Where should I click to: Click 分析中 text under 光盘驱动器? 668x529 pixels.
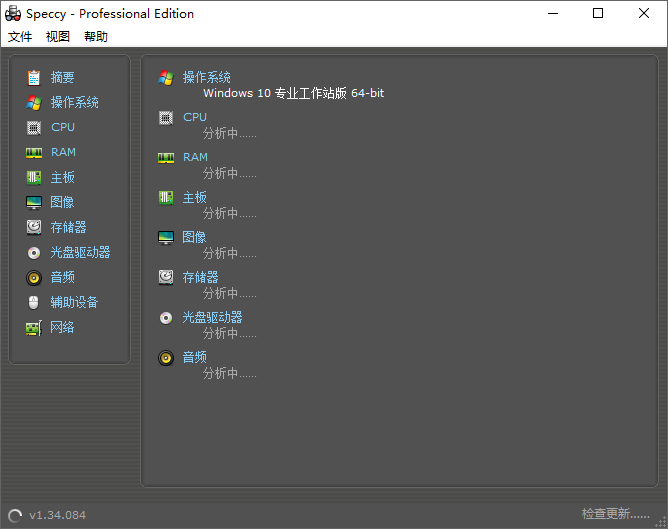230,333
